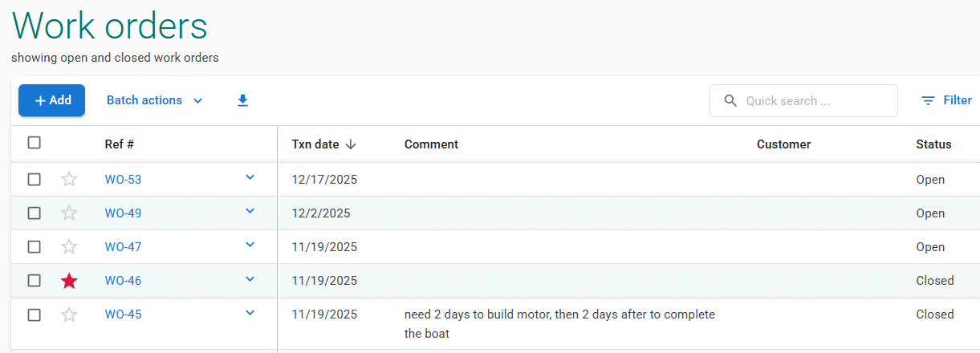The image size is (980, 353).
Task: Check the select-all header checkbox
Action: tap(34, 143)
